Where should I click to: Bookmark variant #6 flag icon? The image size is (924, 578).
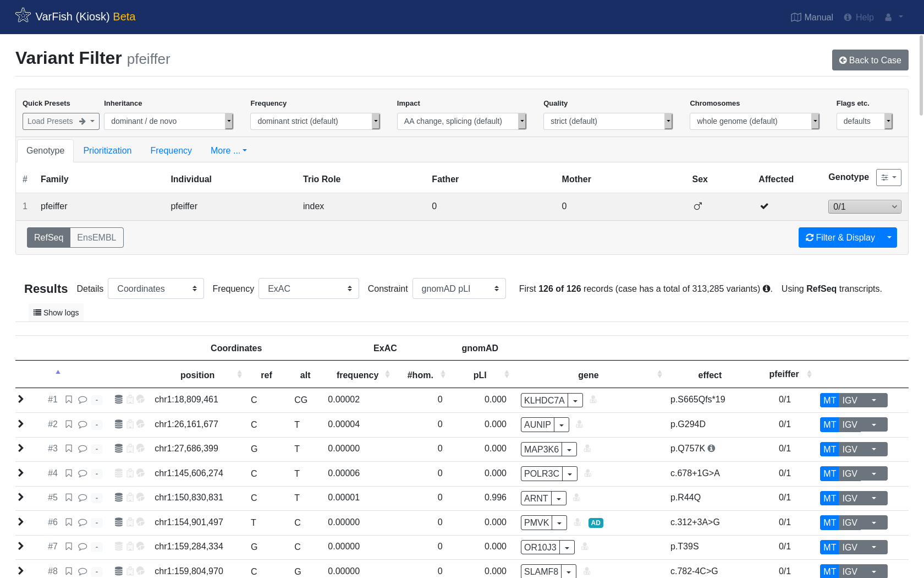[x=69, y=522]
